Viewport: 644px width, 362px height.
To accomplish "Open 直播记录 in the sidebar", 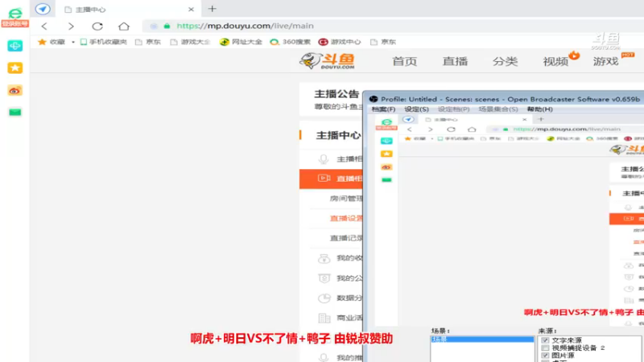I will (x=346, y=238).
